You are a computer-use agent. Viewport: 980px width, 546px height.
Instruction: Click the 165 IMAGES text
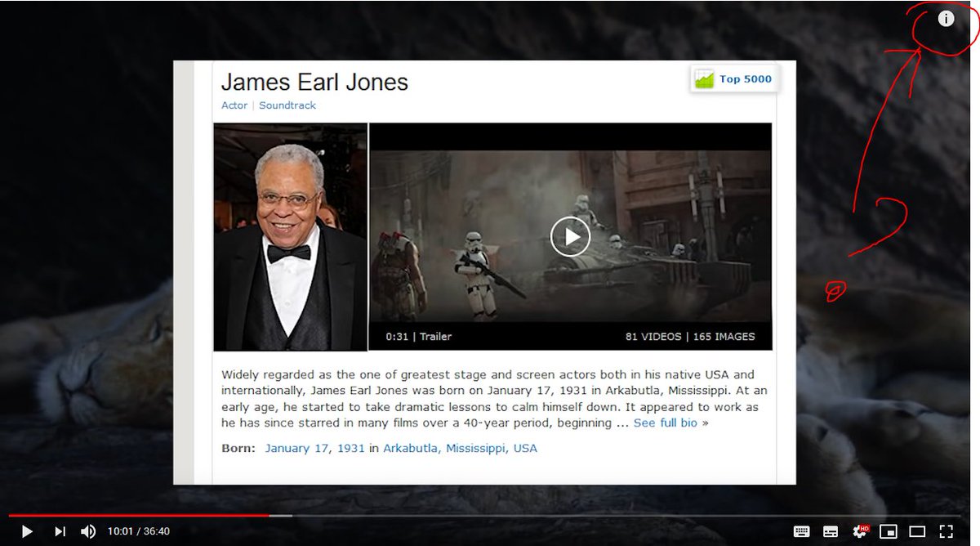click(724, 337)
